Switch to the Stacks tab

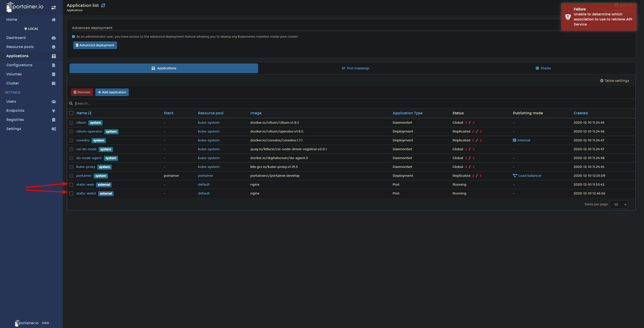point(543,68)
